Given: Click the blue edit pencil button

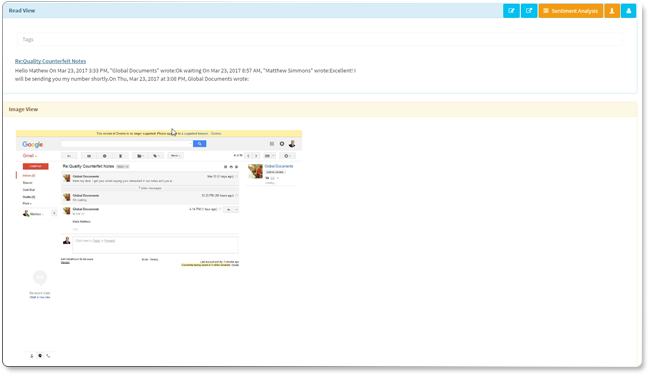Looking at the screenshot, I should tap(511, 11).
